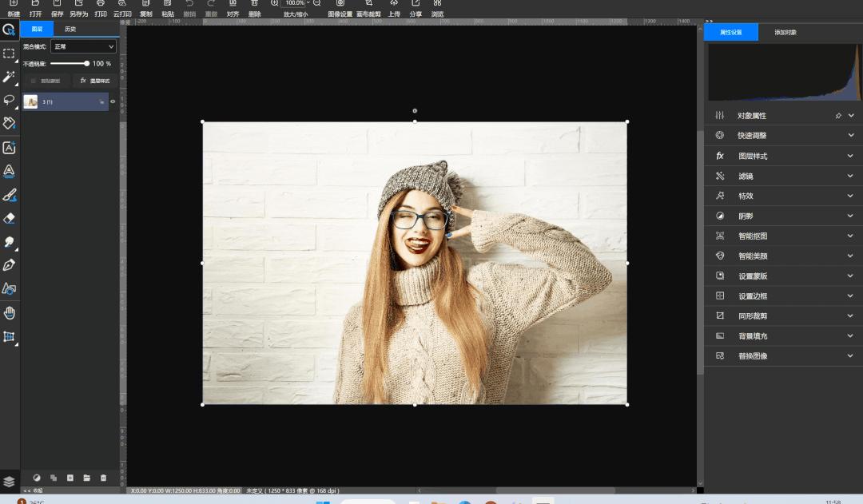Toggle the lock icon on layer 3 (1)

click(x=101, y=101)
